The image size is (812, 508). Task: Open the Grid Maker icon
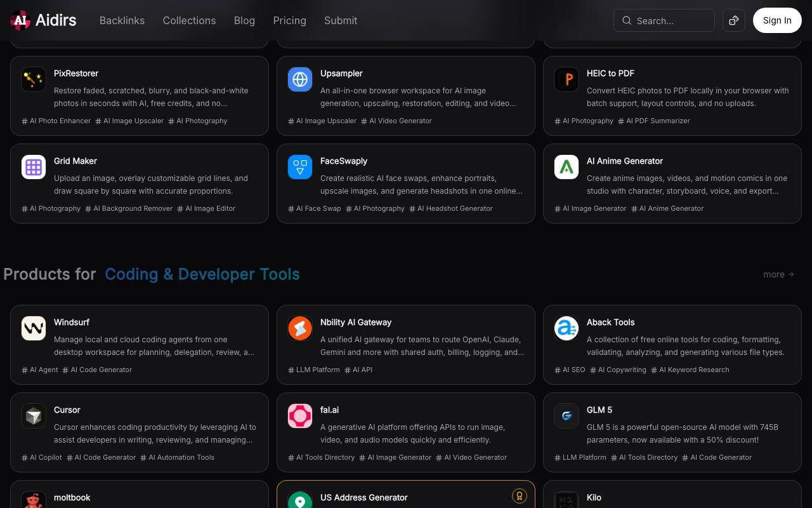pyautogui.click(x=34, y=167)
